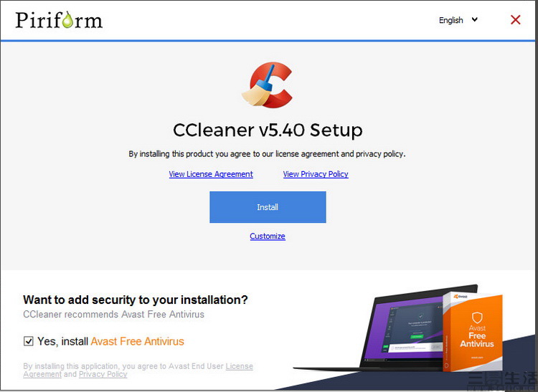538x392 pixels.
Task: Click the orange Avast Free Antivirus text
Action: [x=137, y=341]
